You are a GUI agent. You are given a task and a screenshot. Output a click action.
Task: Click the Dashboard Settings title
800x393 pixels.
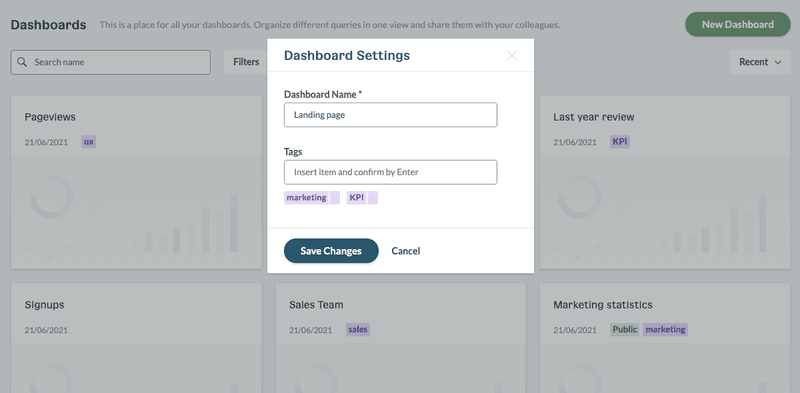pos(347,55)
